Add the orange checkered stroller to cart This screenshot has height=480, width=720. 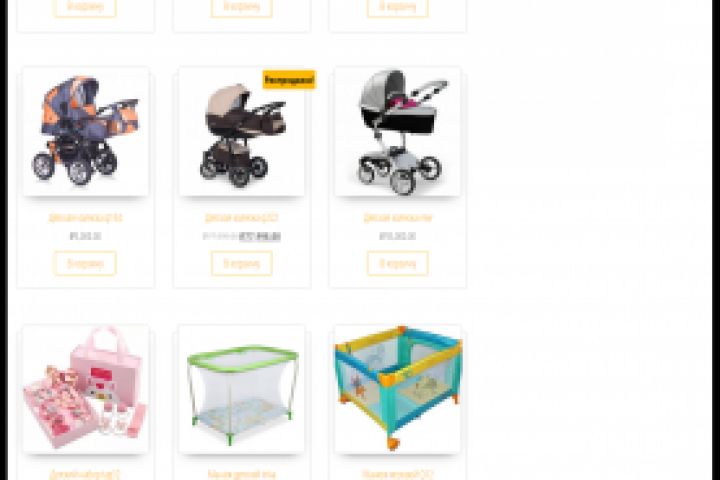(x=85, y=264)
